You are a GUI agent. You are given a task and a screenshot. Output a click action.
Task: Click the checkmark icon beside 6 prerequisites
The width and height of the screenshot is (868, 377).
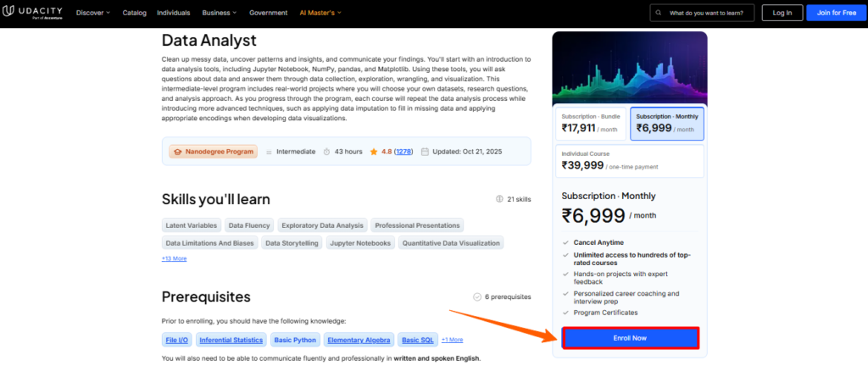click(477, 297)
